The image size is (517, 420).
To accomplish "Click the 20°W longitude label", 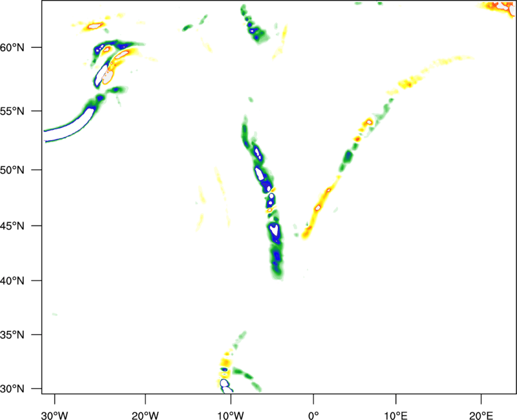I will click(x=145, y=415).
